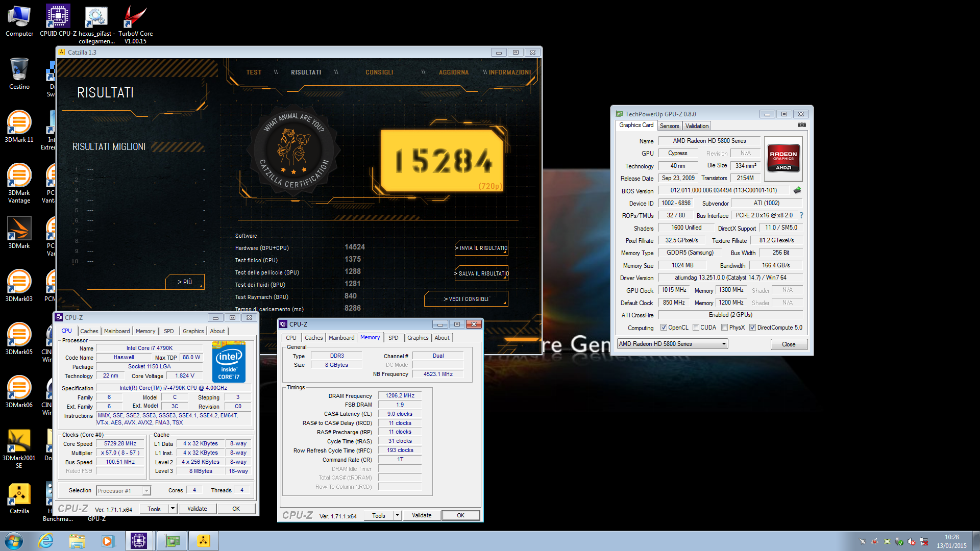
Task: Switch to CPU-Z via taskbar button
Action: [139, 541]
